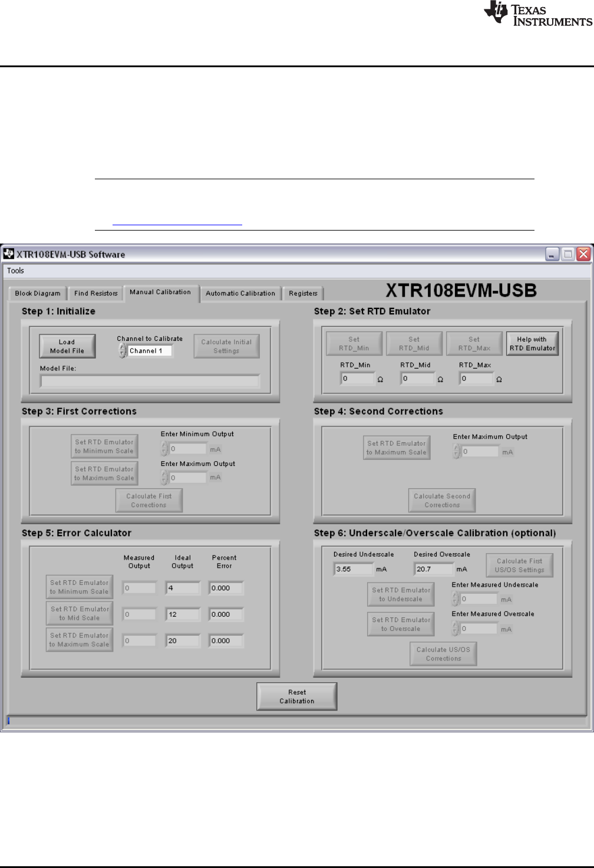Click Step 4 Set RTD Emulator to Maximum Scale
The width and height of the screenshot is (594, 868).
tap(396, 448)
